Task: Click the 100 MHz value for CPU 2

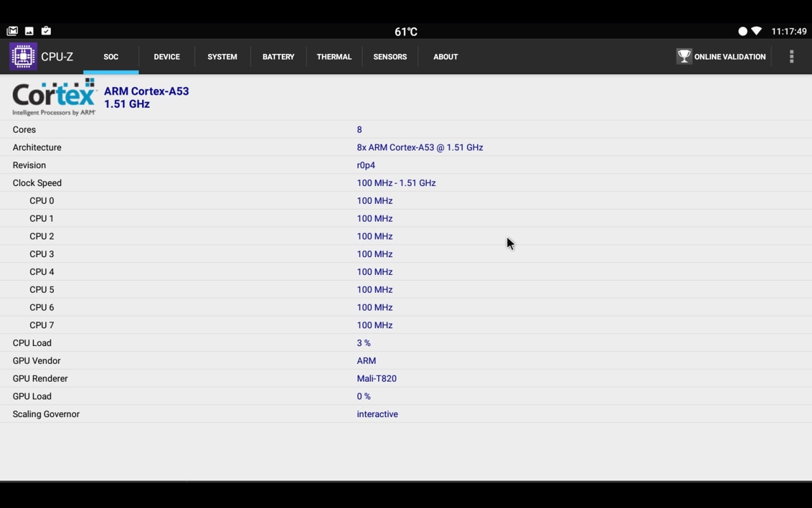Action: coord(375,236)
